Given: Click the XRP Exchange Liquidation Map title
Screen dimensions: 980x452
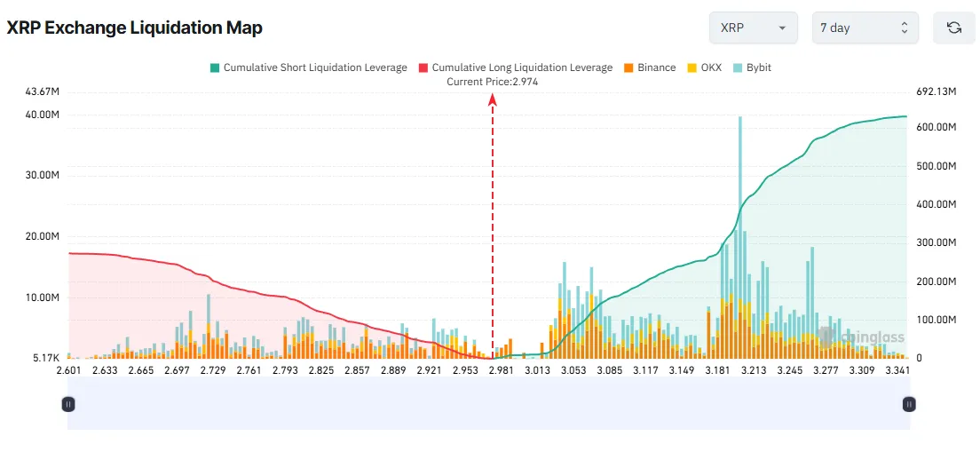Looking at the screenshot, I should click(x=134, y=28).
